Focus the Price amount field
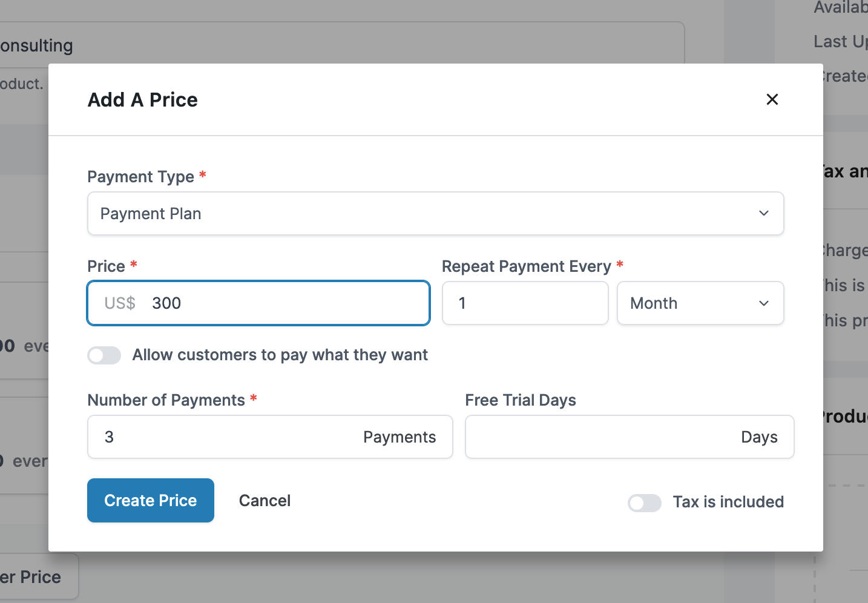 pos(258,303)
